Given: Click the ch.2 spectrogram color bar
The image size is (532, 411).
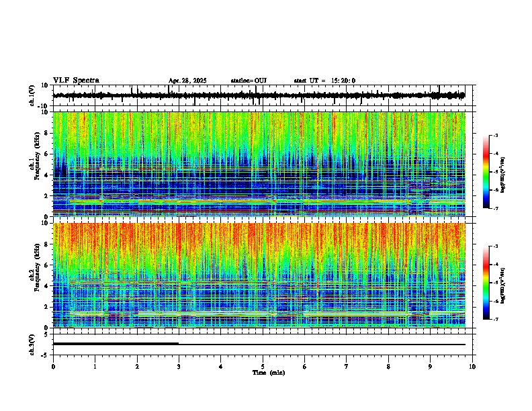Looking at the screenshot, I should [486, 283].
